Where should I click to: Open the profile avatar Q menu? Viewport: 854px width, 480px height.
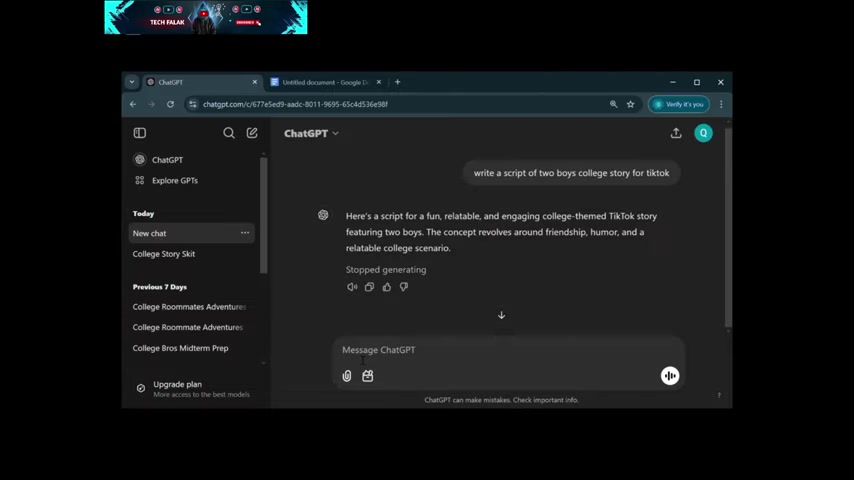pos(703,133)
